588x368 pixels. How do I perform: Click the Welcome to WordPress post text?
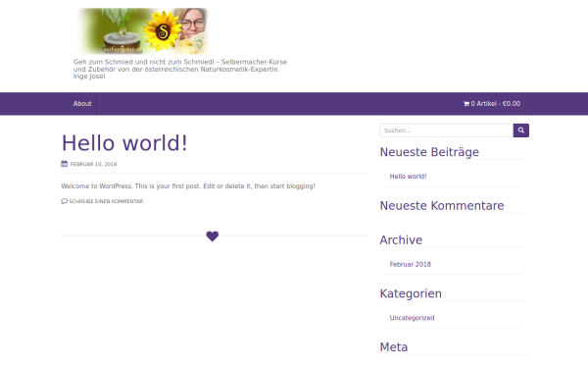[188, 186]
